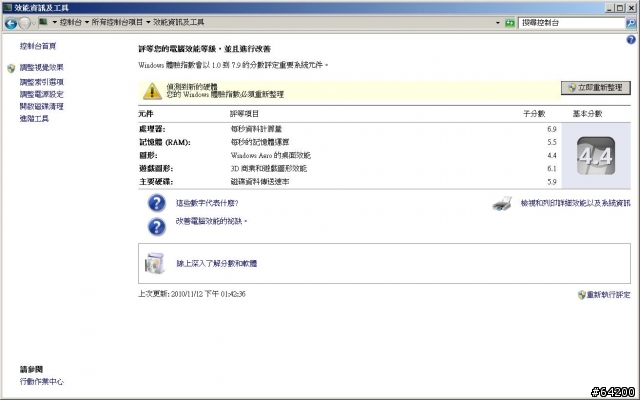Expand the dropdown arrow before 控制台
This screenshot has height=400, width=640.
click(x=55, y=22)
